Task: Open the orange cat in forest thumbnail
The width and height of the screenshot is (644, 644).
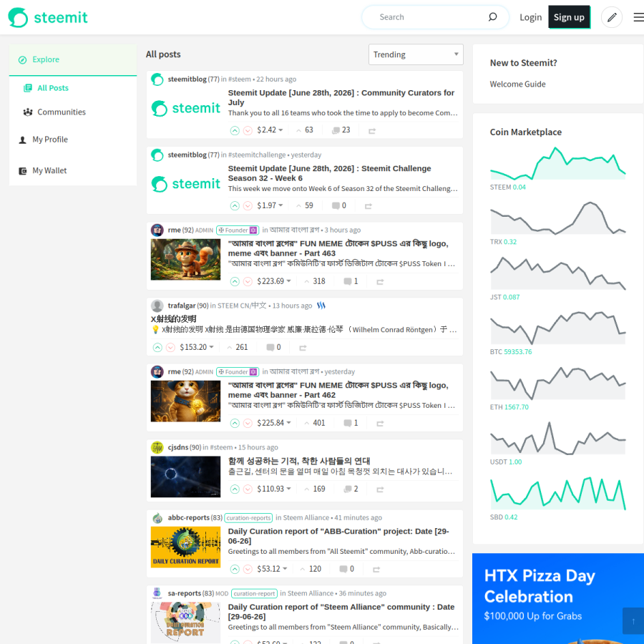Action: (x=185, y=260)
